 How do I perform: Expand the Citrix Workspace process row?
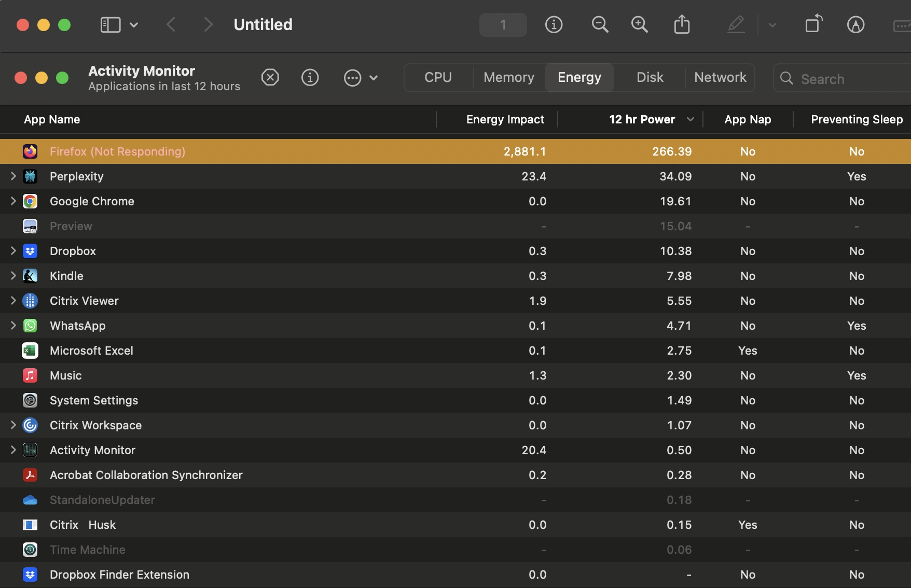tap(13, 425)
